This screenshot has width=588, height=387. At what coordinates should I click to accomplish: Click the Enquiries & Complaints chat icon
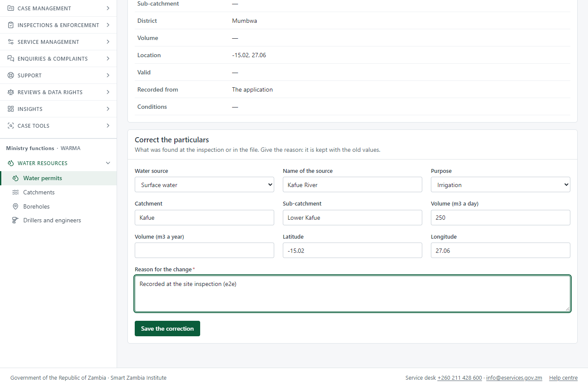point(11,58)
